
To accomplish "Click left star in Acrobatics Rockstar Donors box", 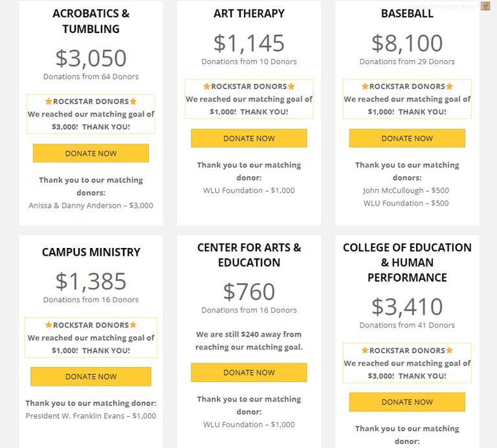I will tap(49, 101).
